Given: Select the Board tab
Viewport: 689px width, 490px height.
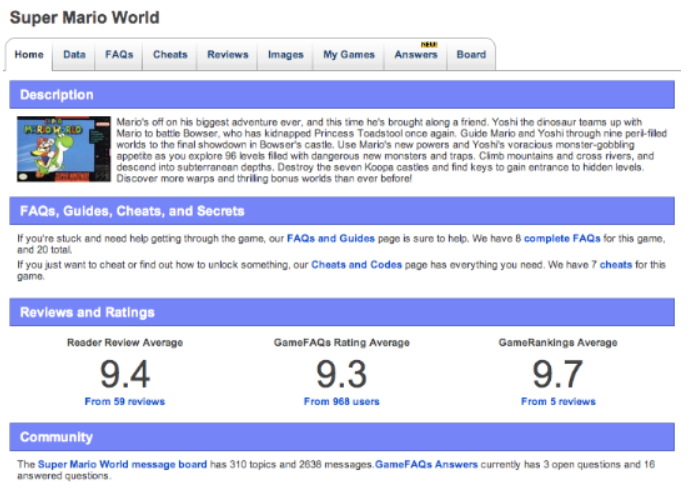Looking at the screenshot, I should [x=471, y=55].
